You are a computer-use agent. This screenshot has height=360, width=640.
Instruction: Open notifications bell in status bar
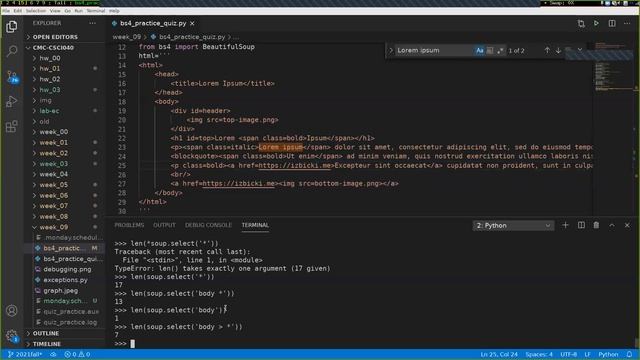point(629,354)
